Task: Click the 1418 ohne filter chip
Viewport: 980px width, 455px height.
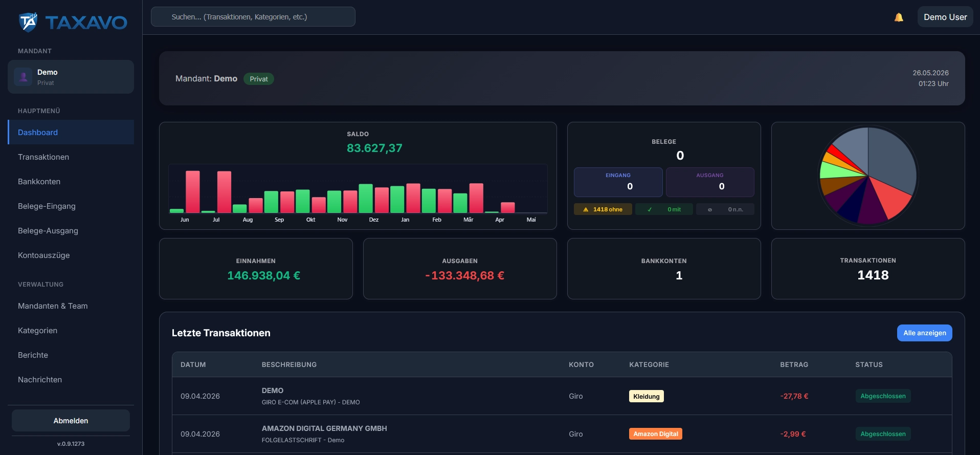Action: click(603, 209)
